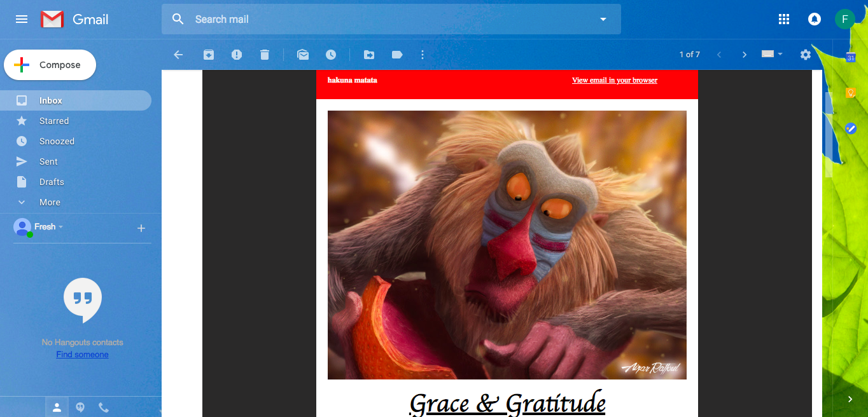This screenshot has width=868, height=417.
Task: Click the message vertical scrollbar
Action: coord(829,135)
